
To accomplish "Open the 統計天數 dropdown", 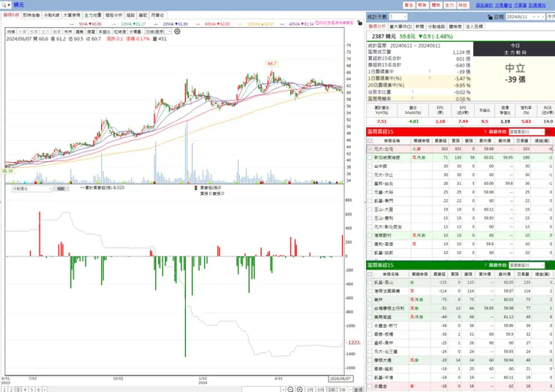I will pyautogui.click(x=398, y=16).
